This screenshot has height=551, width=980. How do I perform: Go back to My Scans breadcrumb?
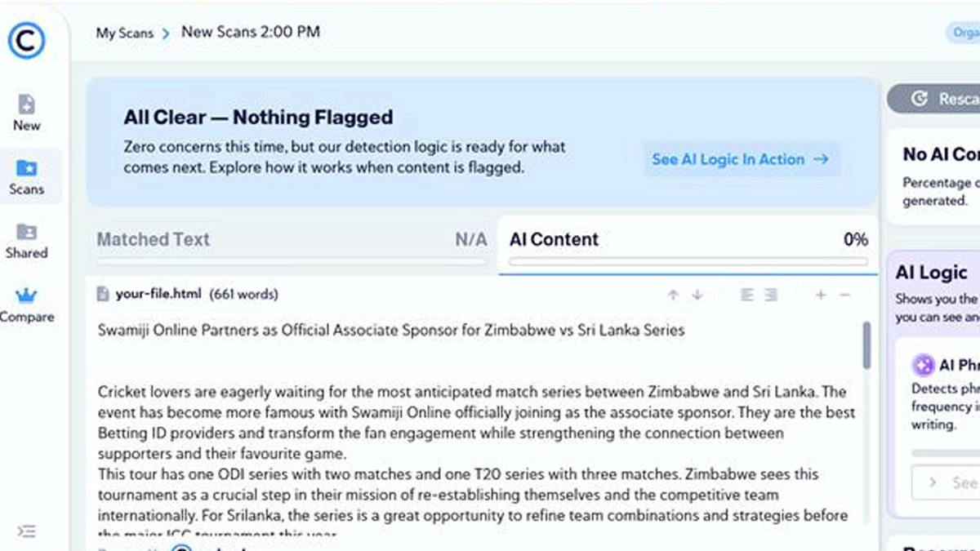[x=123, y=33]
